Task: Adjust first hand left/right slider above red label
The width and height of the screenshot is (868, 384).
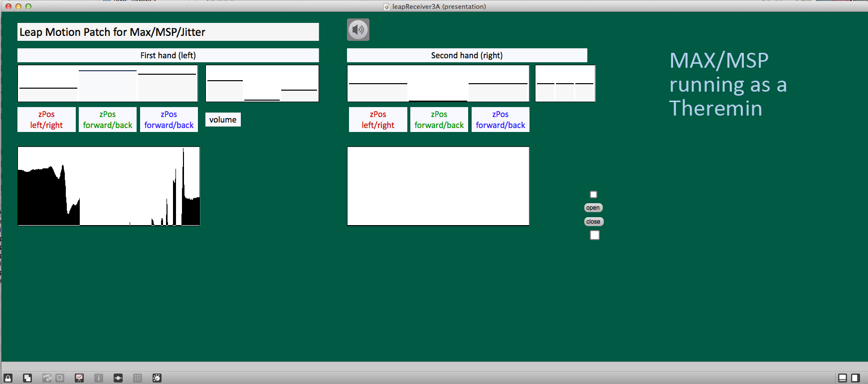Action: point(48,84)
